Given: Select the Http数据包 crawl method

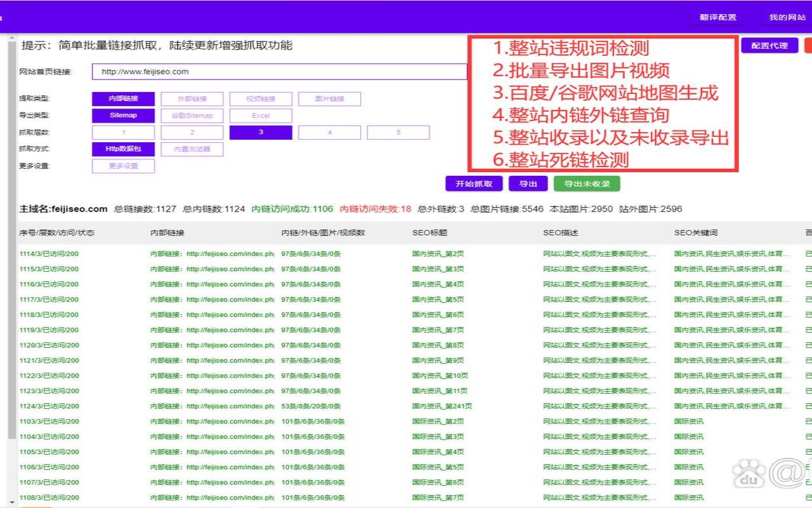Looking at the screenshot, I should tap(124, 149).
